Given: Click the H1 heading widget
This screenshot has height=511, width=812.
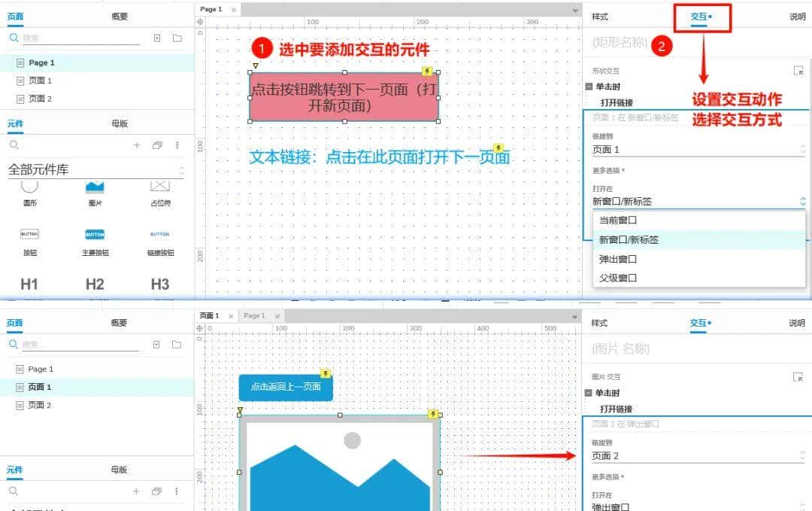Looking at the screenshot, I should (29, 284).
